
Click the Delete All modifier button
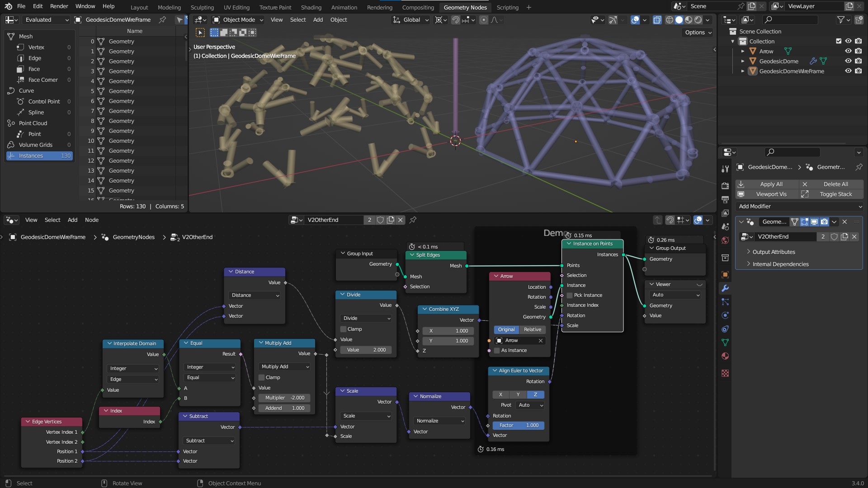(835, 183)
